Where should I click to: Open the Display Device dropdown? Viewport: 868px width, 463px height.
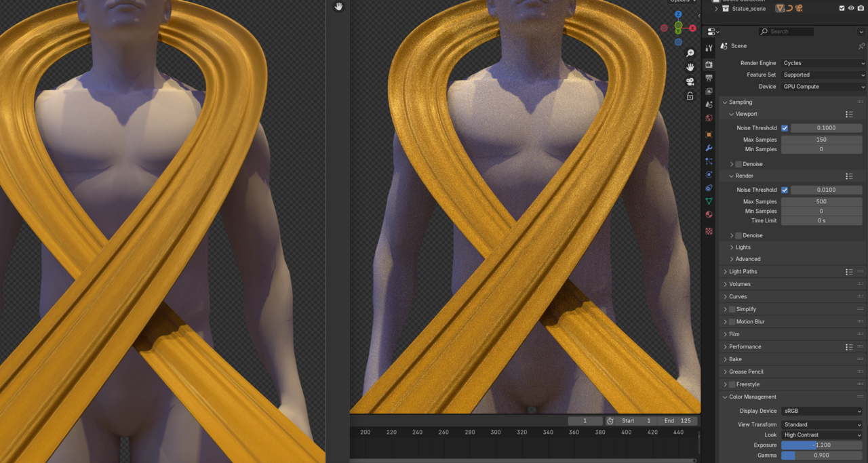click(x=822, y=411)
